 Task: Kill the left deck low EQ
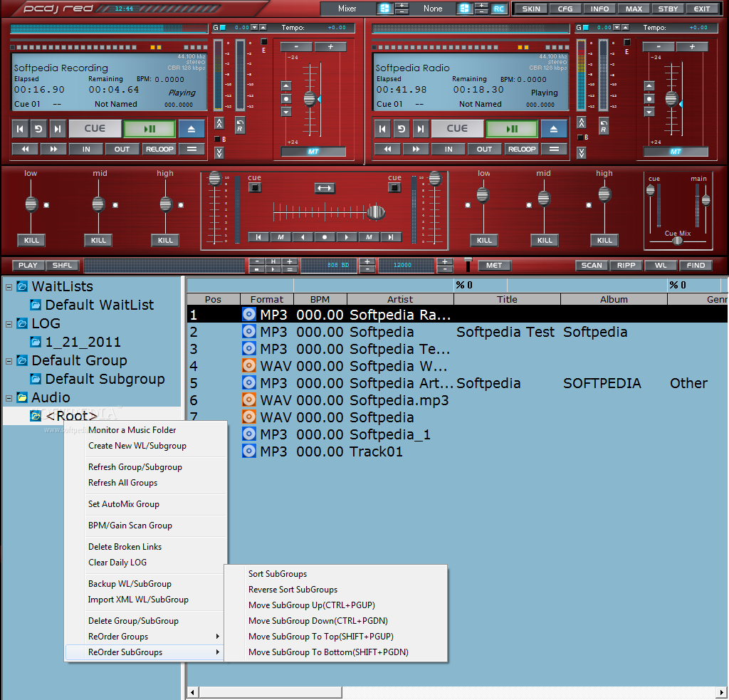pyautogui.click(x=31, y=240)
